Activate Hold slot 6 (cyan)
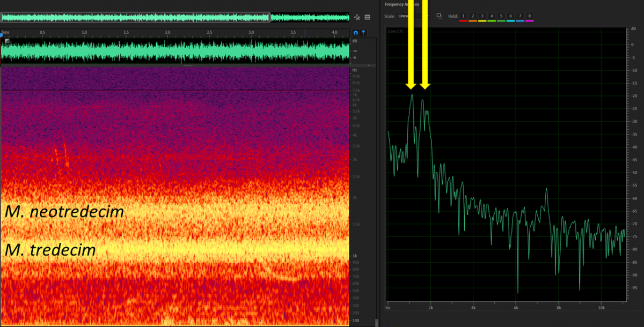 click(x=511, y=16)
